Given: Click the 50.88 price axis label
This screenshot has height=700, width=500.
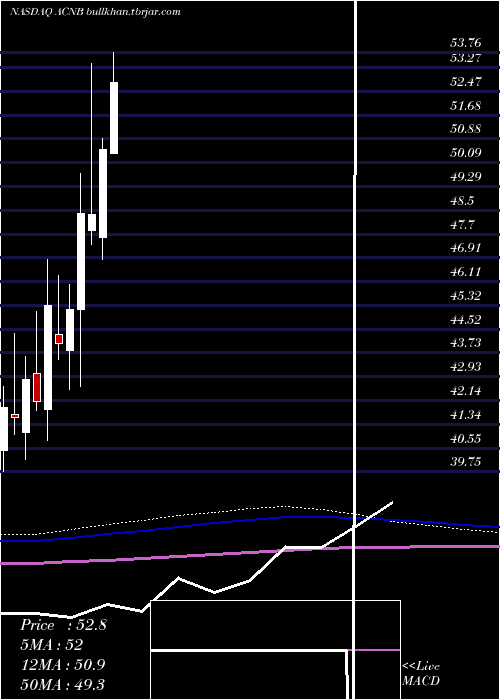Looking at the screenshot, I should pyautogui.click(x=466, y=129).
